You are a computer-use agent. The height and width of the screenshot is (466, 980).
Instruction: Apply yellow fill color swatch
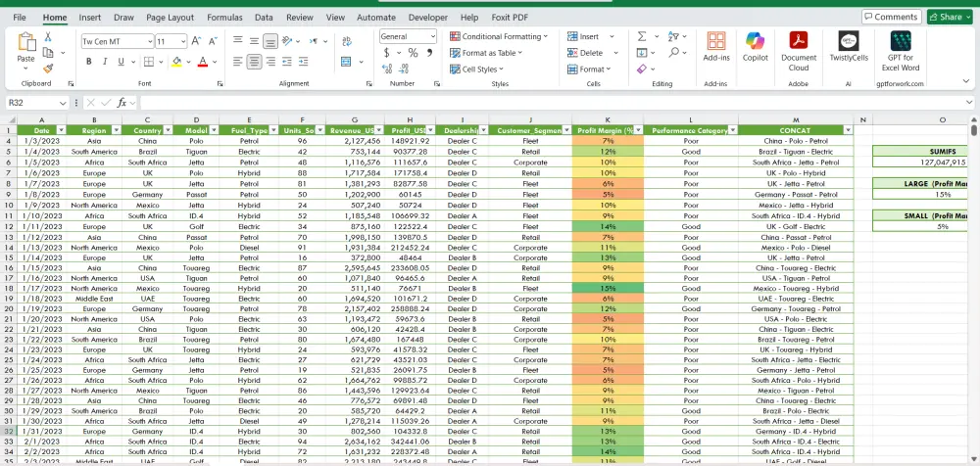[176, 62]
